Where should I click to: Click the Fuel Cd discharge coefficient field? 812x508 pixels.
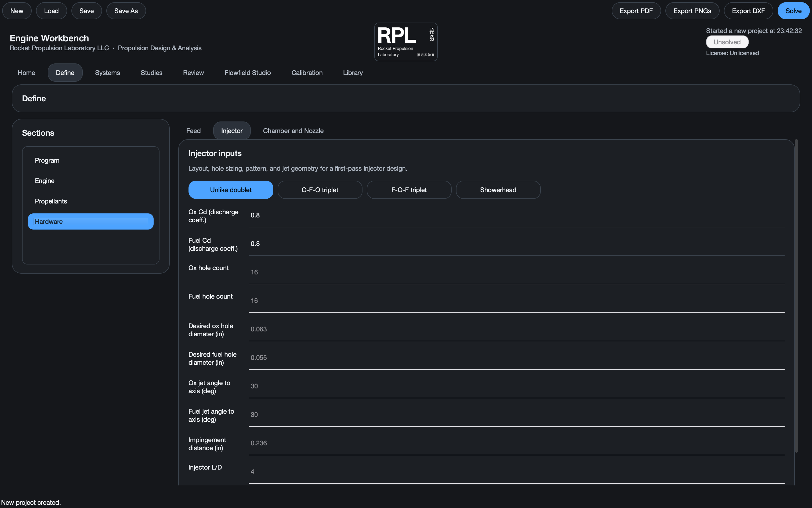[516, 244]
